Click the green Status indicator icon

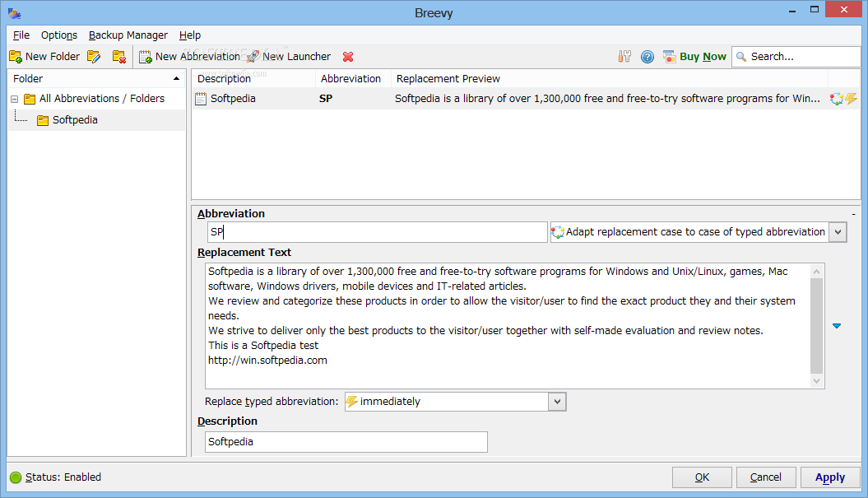[x=16, y=477]
